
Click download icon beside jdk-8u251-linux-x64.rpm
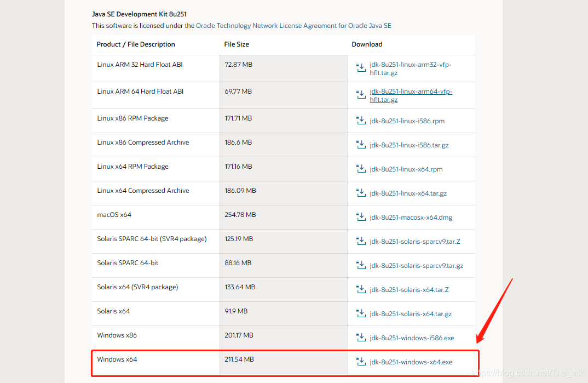[361, 169]
